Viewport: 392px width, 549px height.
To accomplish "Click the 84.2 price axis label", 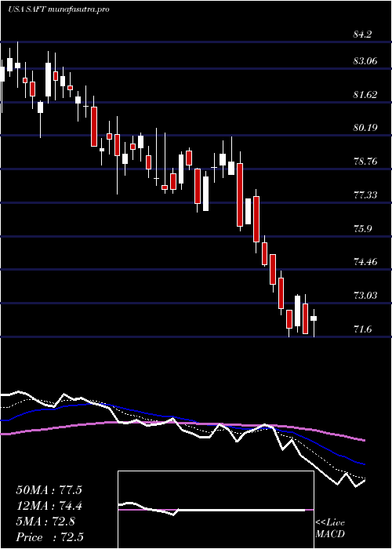I will click(x=364, y=35).
